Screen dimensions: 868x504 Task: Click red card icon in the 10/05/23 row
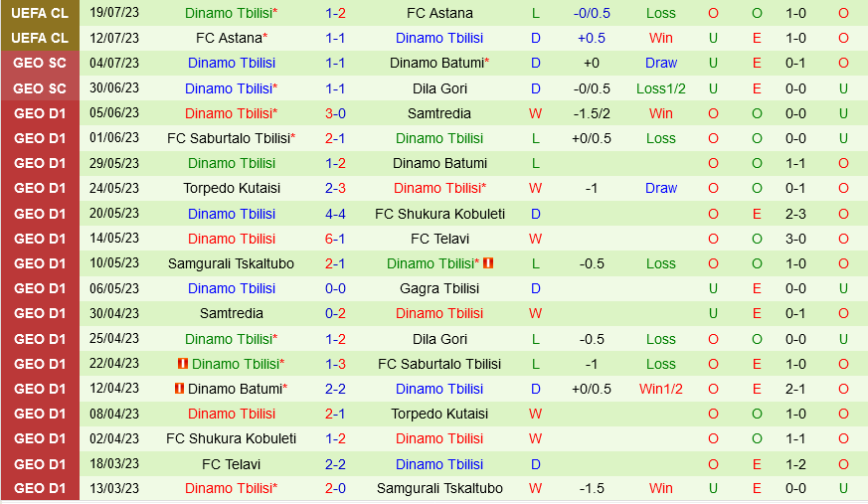point(488,263)
